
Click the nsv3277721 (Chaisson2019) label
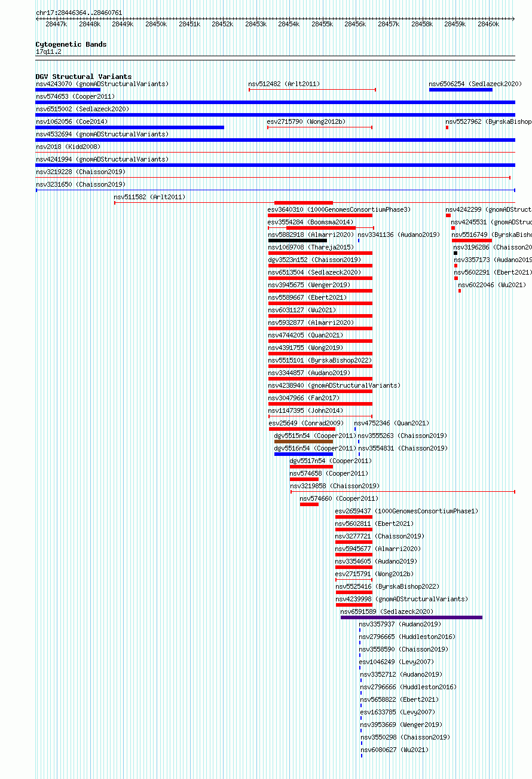point(380,536)
